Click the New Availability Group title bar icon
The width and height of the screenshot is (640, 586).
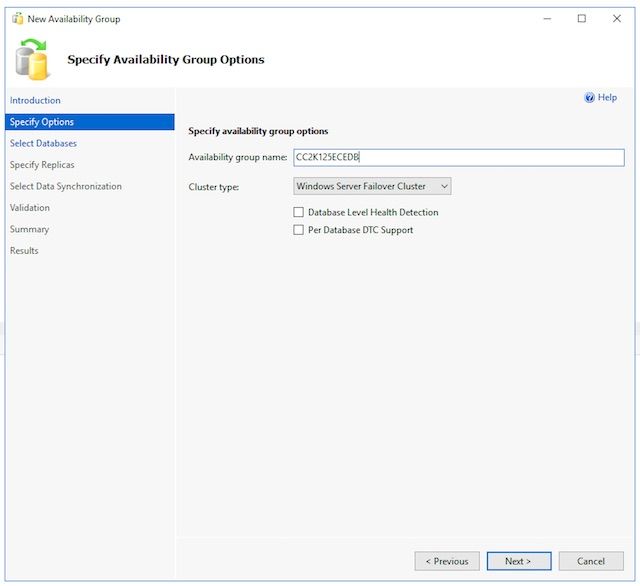17,19
